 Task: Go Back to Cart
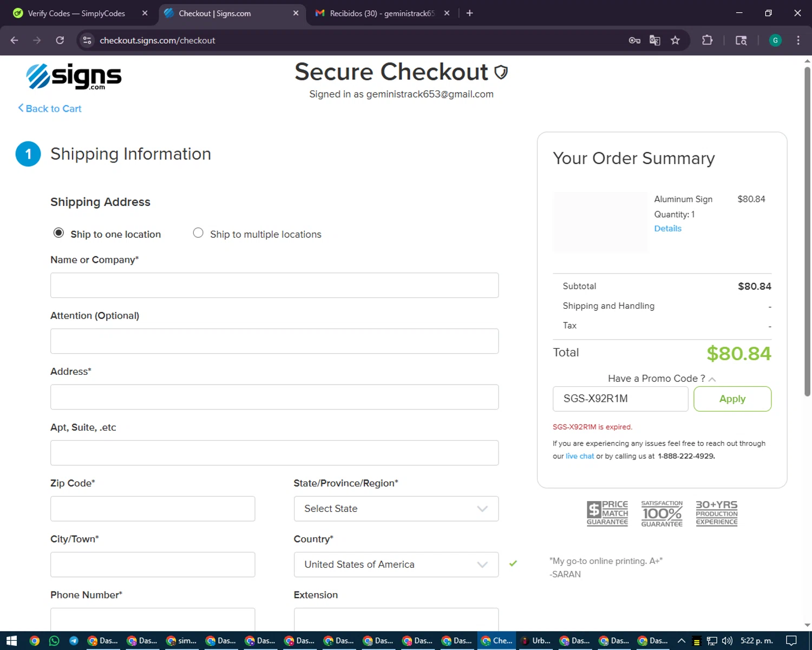[50, 108]
